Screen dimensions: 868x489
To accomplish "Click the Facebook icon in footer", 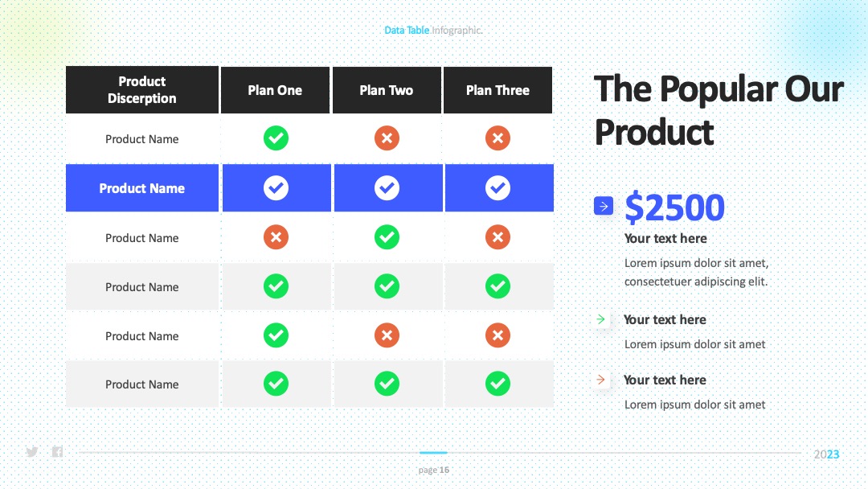I will coord(57,452).
